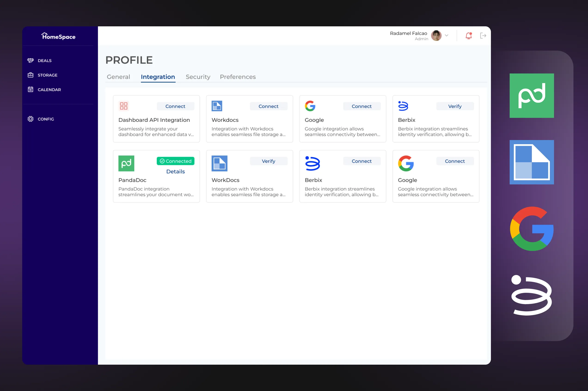The image size is (588, 391).
Task: Open the Preferences tab
Action: 237,77
